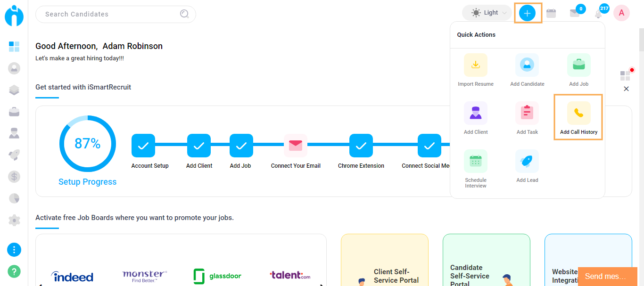Image resolution: width=644 pixels, height=286 pixels.
Task: Open the notifications bell with 217 badge
Action: click(598, 14)
